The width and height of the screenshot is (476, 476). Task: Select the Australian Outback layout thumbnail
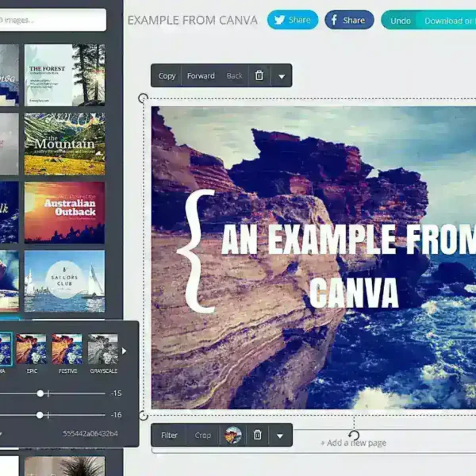65,213
